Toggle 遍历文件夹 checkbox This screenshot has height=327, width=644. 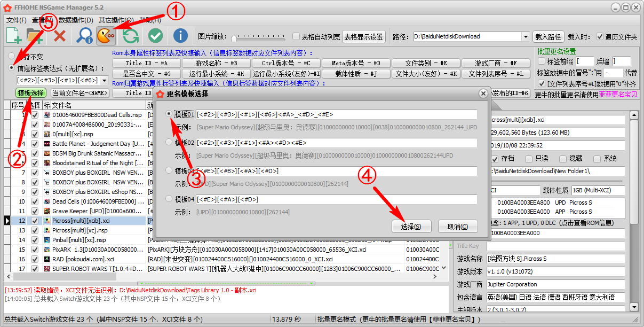pos(600,37)
